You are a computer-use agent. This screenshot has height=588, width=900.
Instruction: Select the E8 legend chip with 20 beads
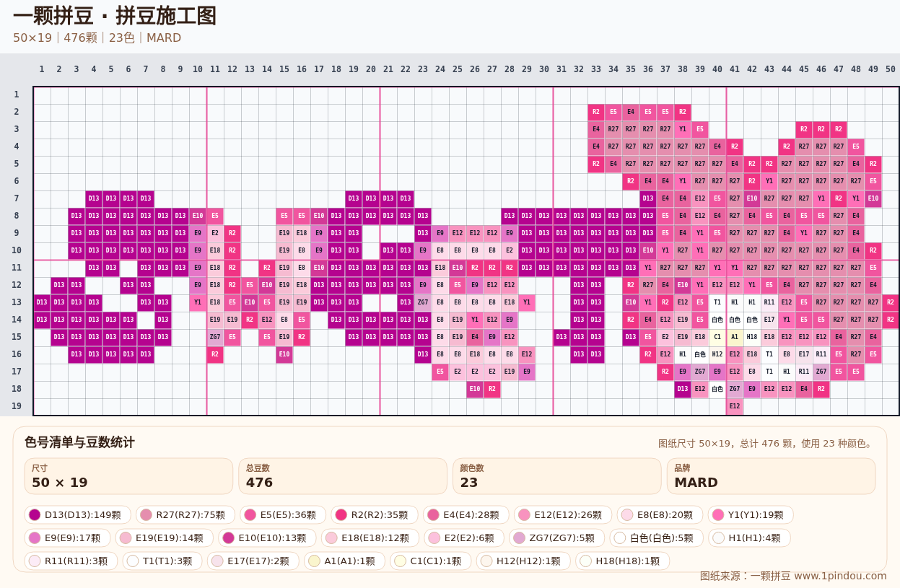660,515
